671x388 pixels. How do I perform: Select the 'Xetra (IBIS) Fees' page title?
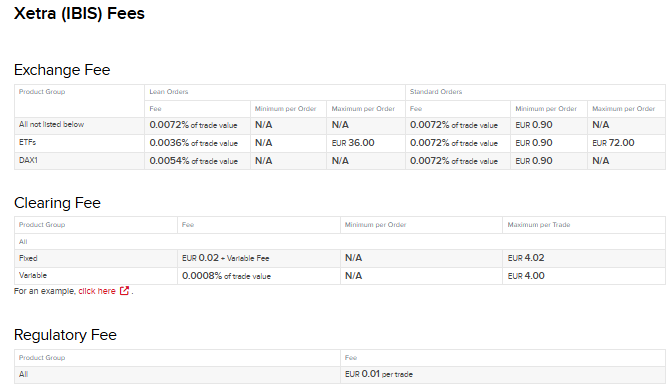point(79,13)
